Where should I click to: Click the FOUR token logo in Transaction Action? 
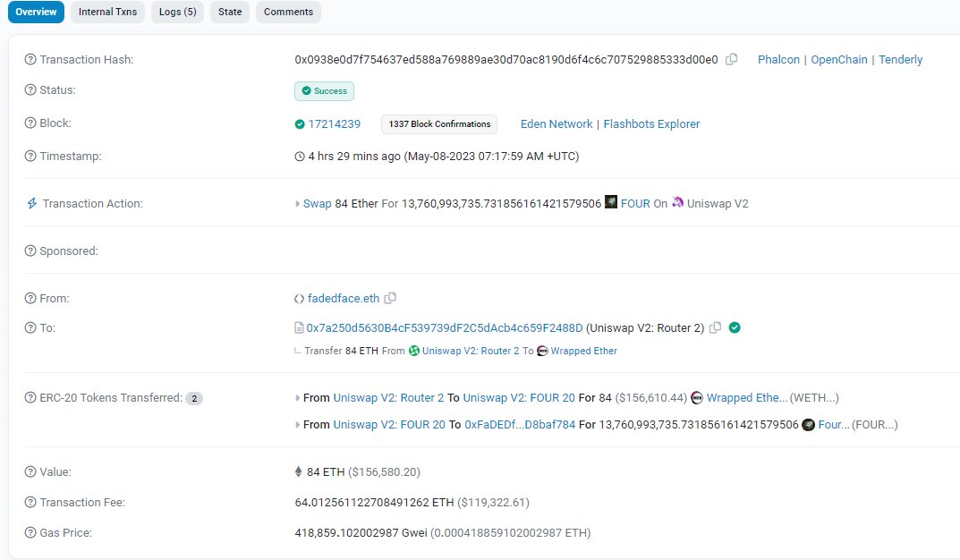pos(613,203)
